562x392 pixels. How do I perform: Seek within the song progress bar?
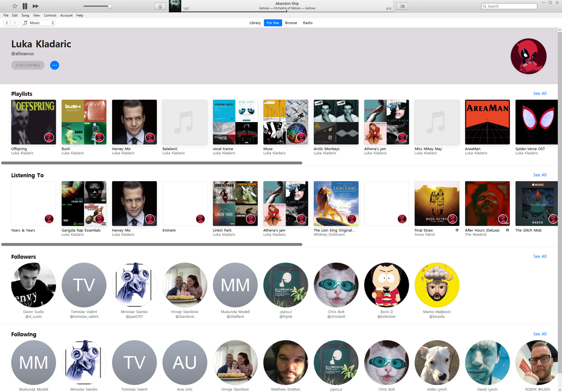(287, 11)
